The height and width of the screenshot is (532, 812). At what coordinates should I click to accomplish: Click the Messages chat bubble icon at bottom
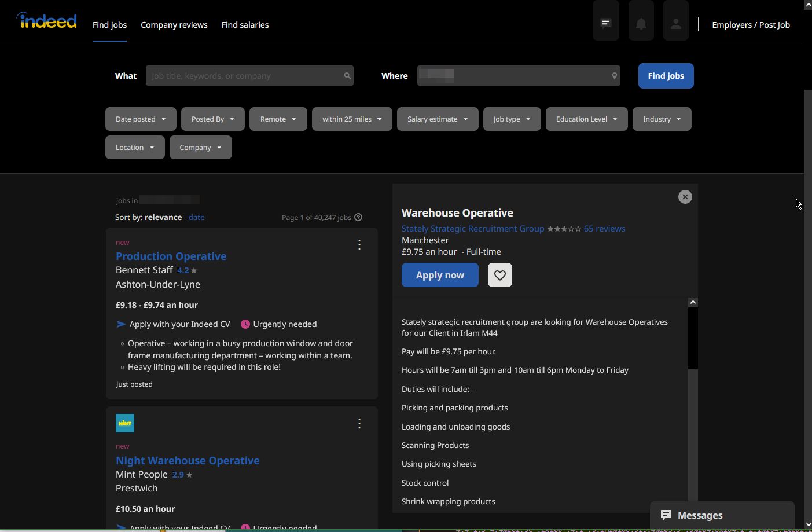(x=666, y=515)
